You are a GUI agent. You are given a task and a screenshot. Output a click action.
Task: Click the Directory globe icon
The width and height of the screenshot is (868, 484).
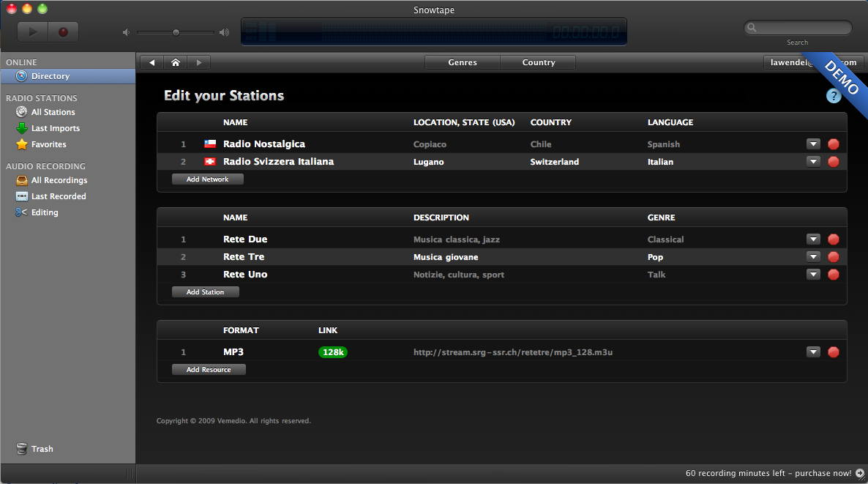(21, 76)
